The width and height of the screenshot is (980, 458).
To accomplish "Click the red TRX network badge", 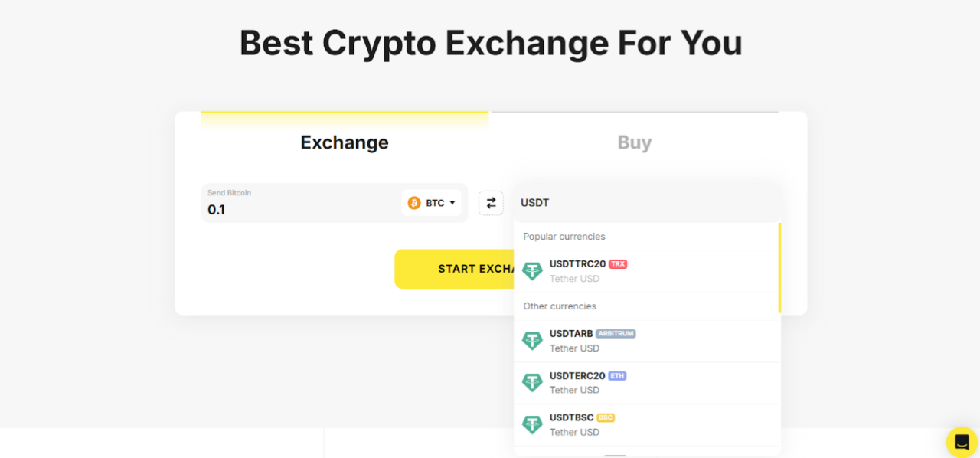I will (618, 264).
